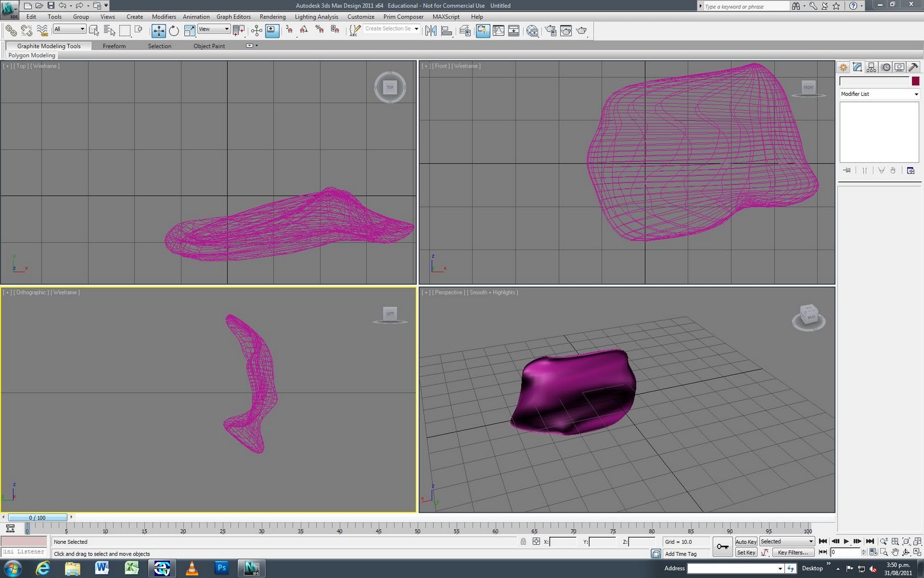Select the Select and Uniform Scale tool

(x=190, y=31)
